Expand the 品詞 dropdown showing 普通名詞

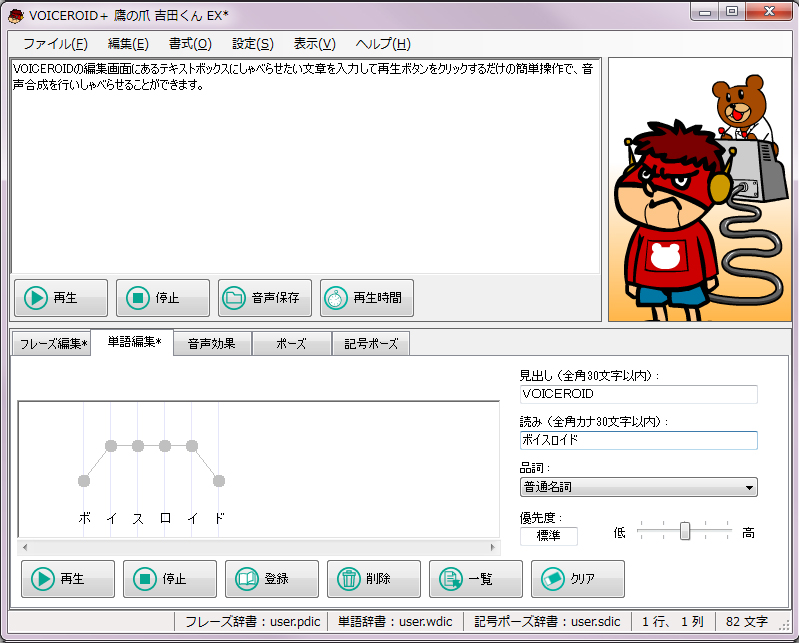coord(638,487)
